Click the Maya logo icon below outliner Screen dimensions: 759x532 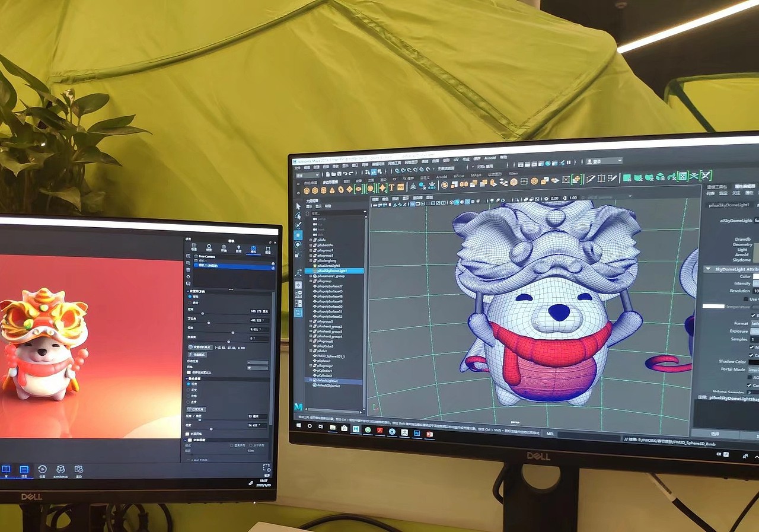(298, 407)
